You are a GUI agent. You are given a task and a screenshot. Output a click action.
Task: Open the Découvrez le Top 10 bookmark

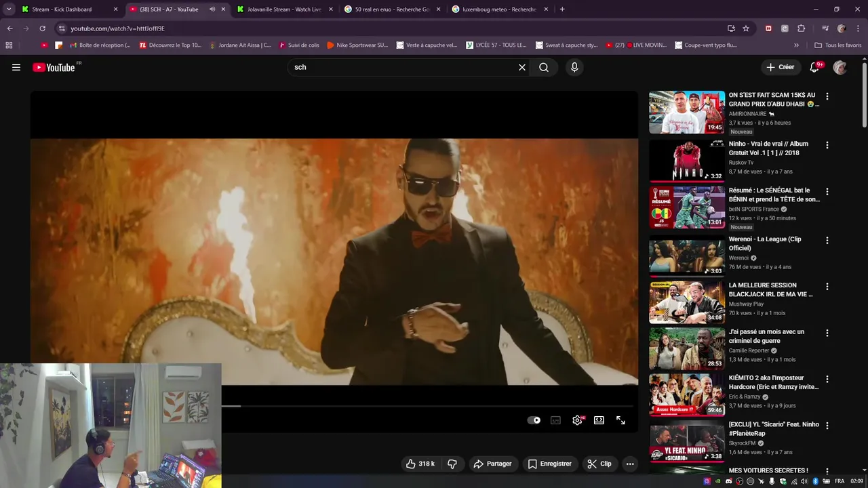pyautogui.click(x=170, y=45)
